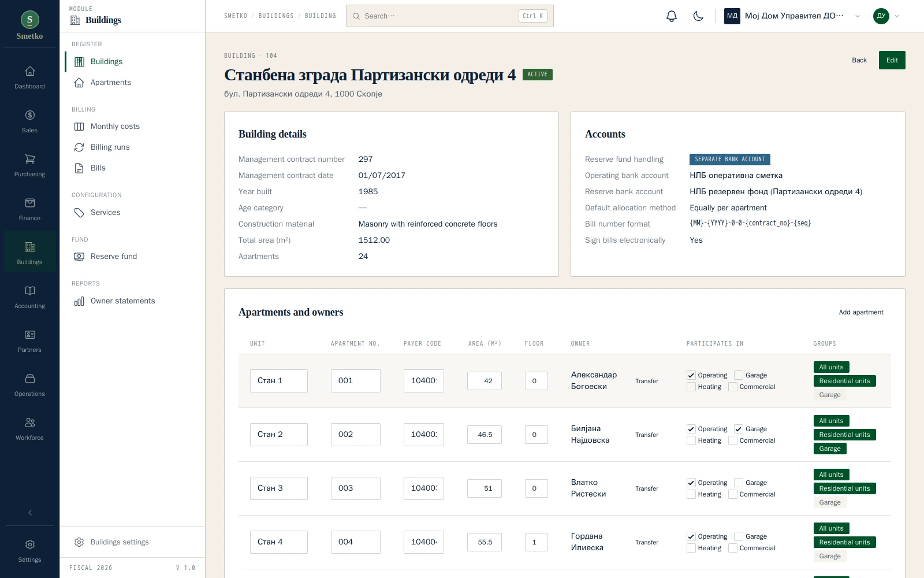Check Heating for Стан 4
The width and height of the screenshot is (924, 578).
click(x=691, y=548)
